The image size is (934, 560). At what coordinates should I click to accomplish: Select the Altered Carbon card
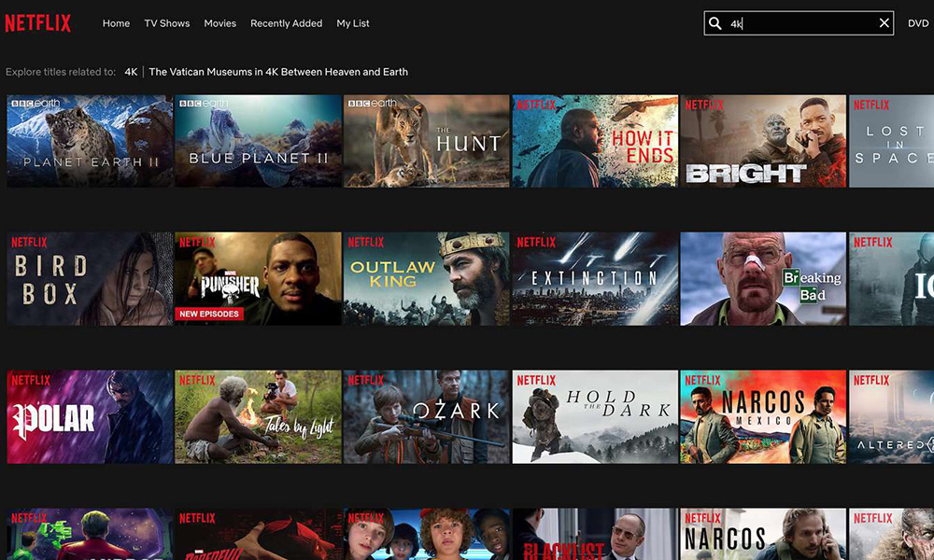(x=892, y=416)
